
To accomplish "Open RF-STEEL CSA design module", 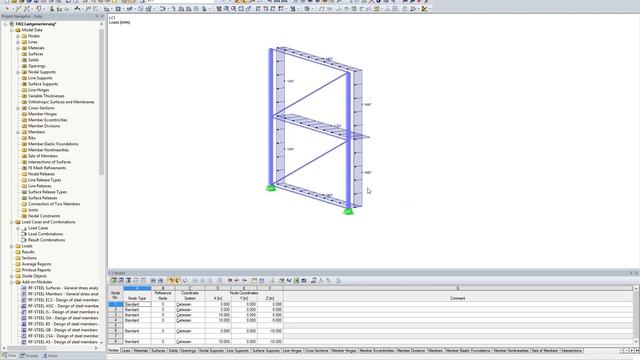I will click(x=63, y=336).
